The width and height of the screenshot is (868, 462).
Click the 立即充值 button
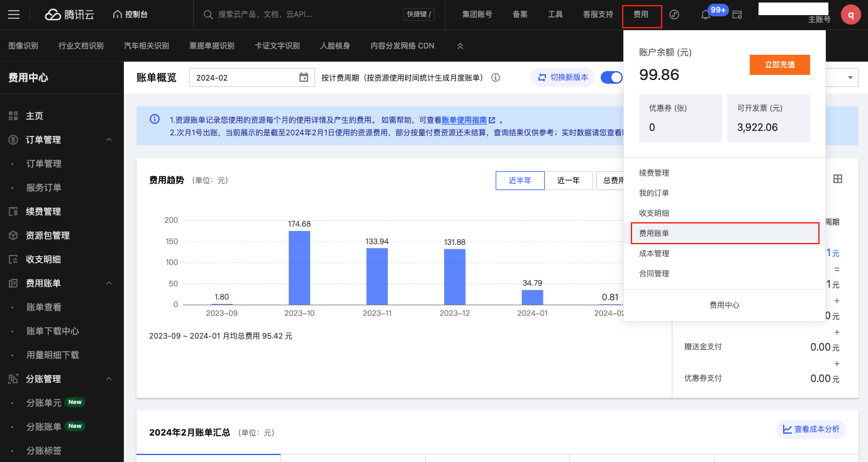pos(780,65)
